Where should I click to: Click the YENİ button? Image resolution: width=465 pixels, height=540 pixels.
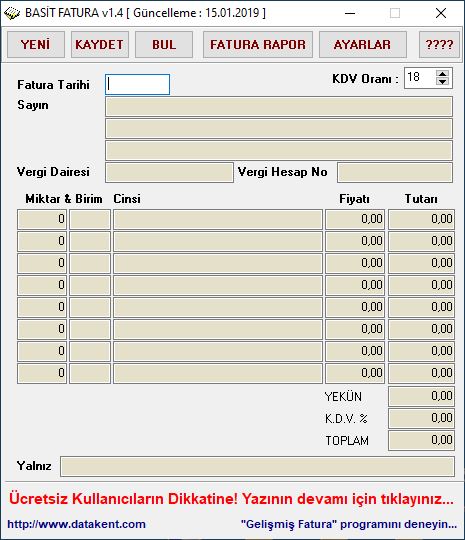(36, 44)
